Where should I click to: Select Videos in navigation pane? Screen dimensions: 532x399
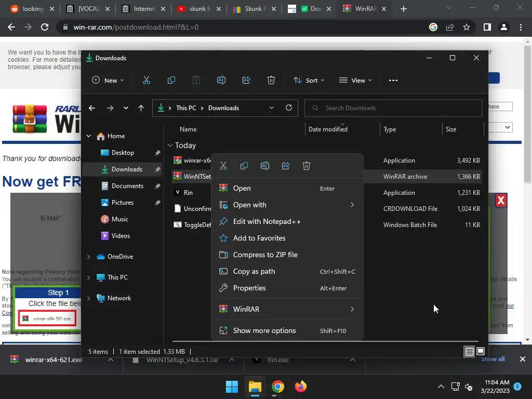click(123, 236)
